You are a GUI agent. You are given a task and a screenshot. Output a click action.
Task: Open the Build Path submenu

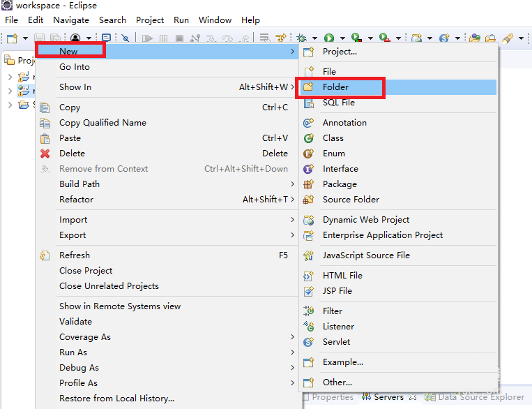[x=167, y=184]
